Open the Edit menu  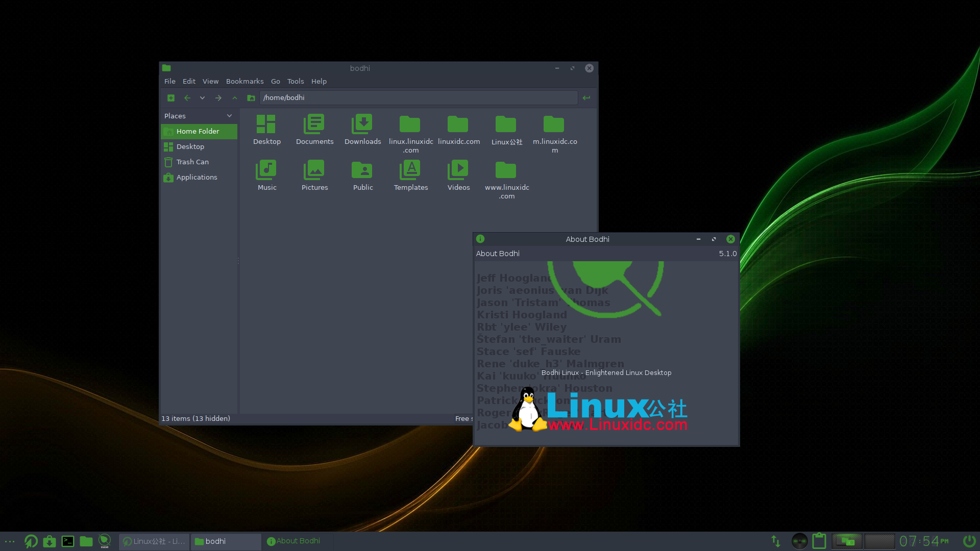point(189,81)
